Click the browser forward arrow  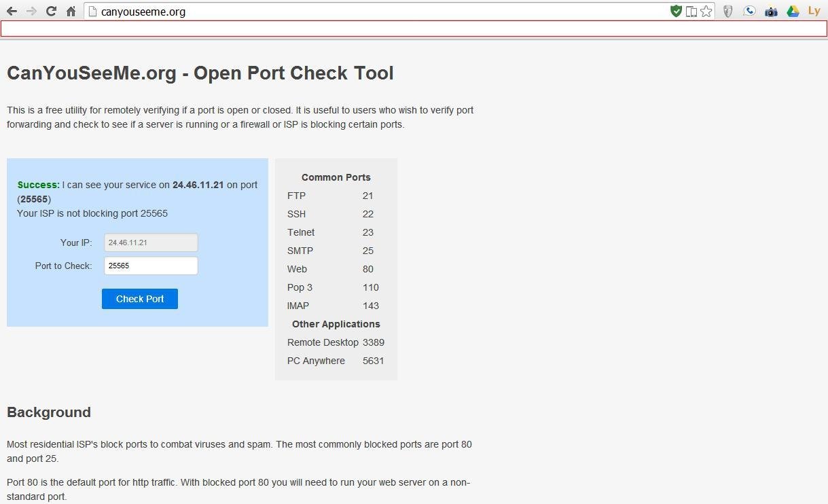click(31, 12)
